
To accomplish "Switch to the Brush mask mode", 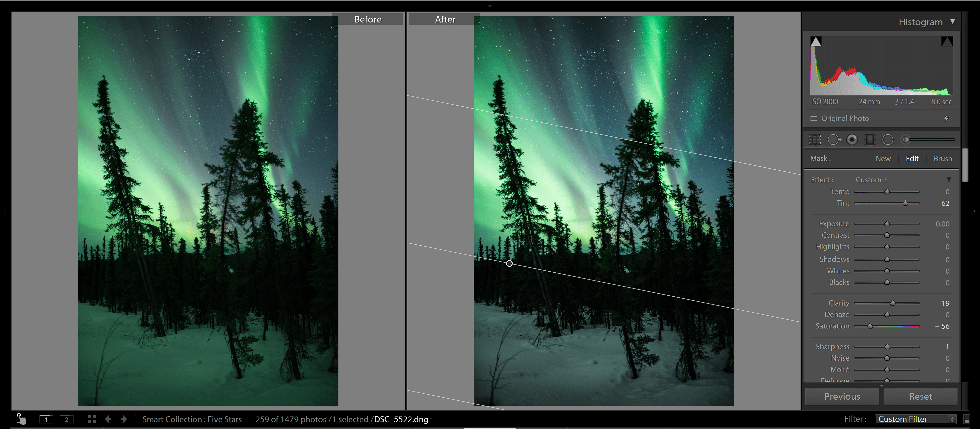I will pos(942,159).
